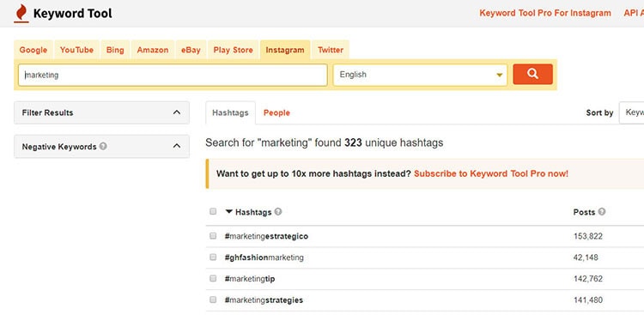Viewport: 644px width, 315px height.
Task: Select the Instagram tab
Action: tap(285, 50)
